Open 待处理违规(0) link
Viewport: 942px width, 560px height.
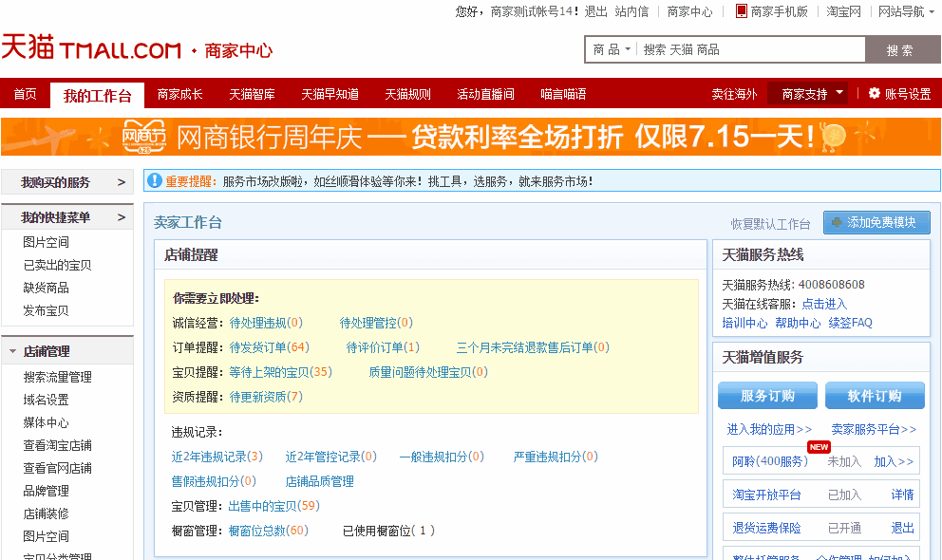point(266,323)
